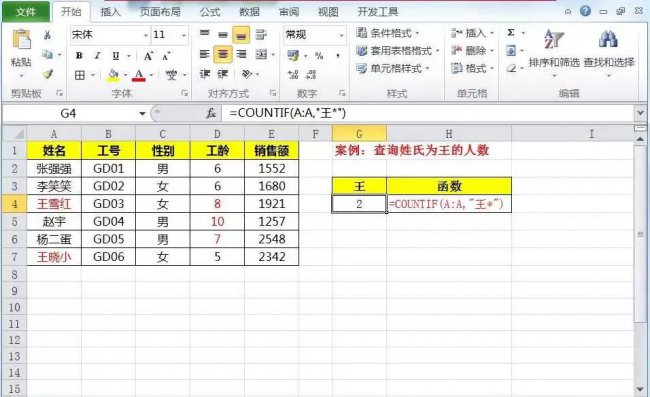The height and width of the screenshot is (397, 650).
Task: Open number format dropdown (常规)
Action: tap(341, 35)
